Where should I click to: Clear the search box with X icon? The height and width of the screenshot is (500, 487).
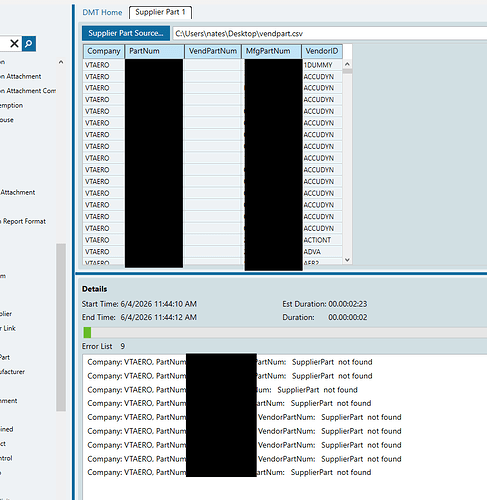(x=14, y=43)
